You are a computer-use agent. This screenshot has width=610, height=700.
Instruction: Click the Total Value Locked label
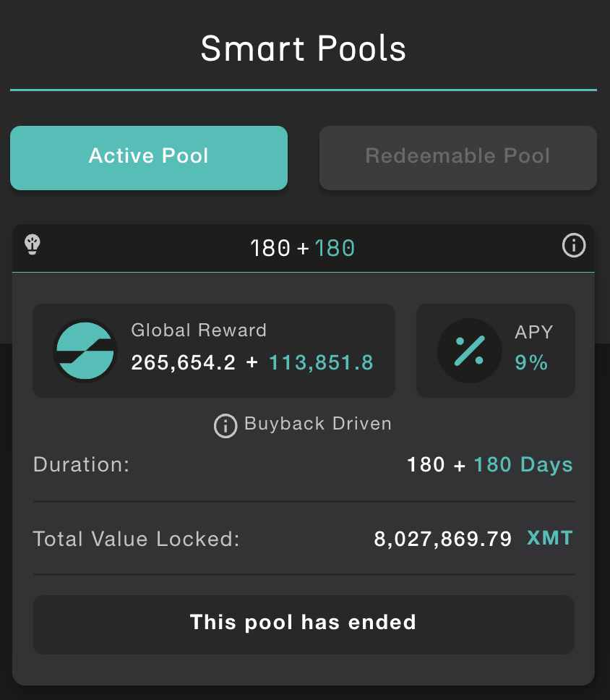coord(137,539)
